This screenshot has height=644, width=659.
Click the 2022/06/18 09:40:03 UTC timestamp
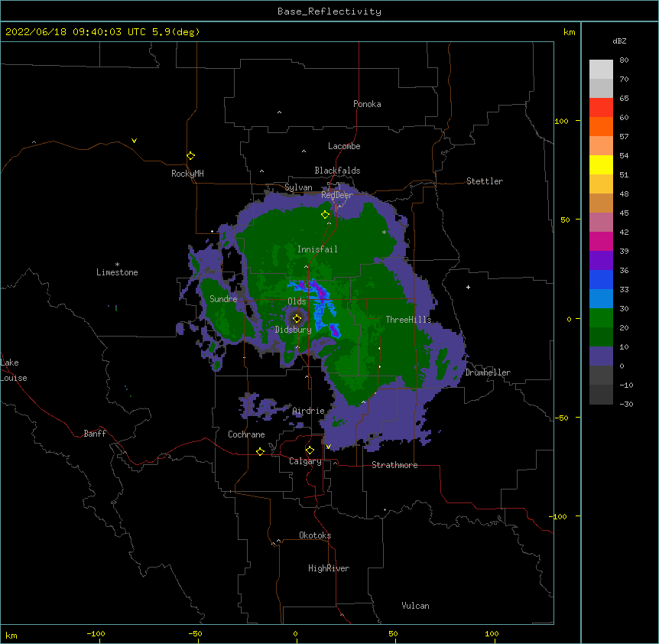click(76, 32)
